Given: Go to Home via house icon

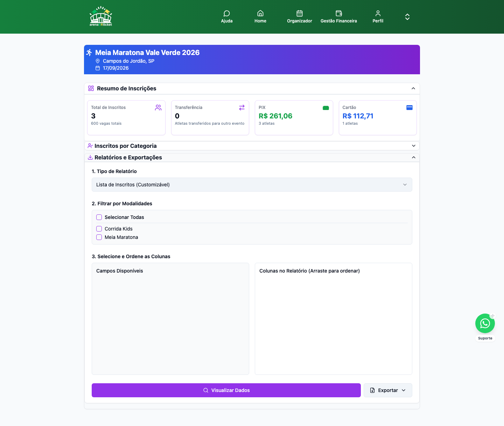Looking at the screenshot, I should pyautogui.click(x=260, y=13).
